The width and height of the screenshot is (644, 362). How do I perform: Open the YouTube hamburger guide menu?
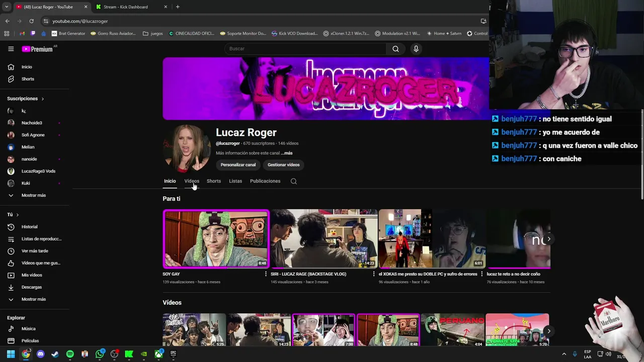coord(11,49)
